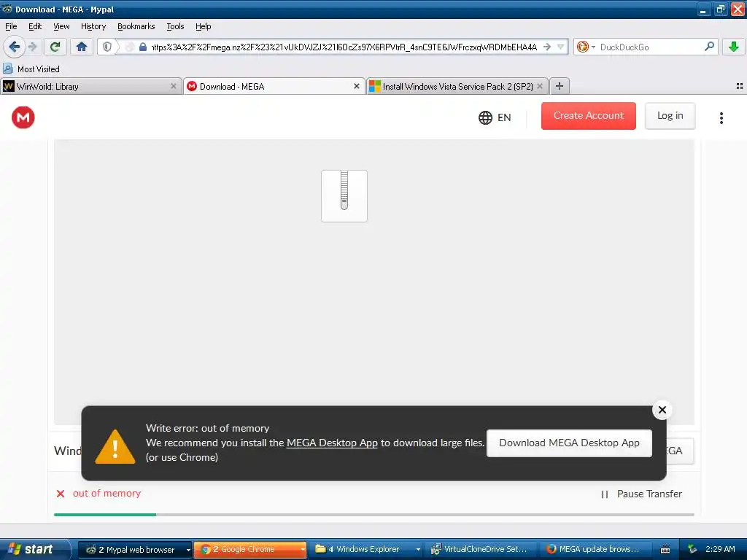Open a new tab with plus button

(560, 86)
